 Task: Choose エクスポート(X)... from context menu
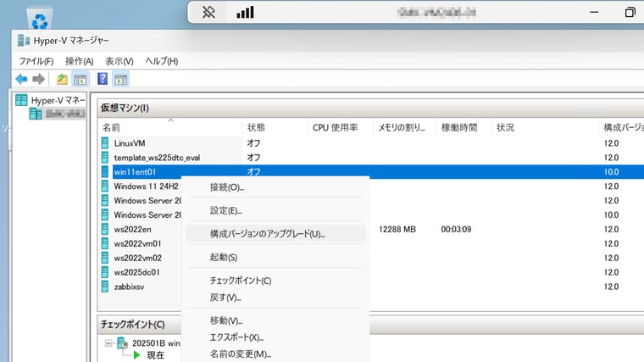(x=275, y=337)
